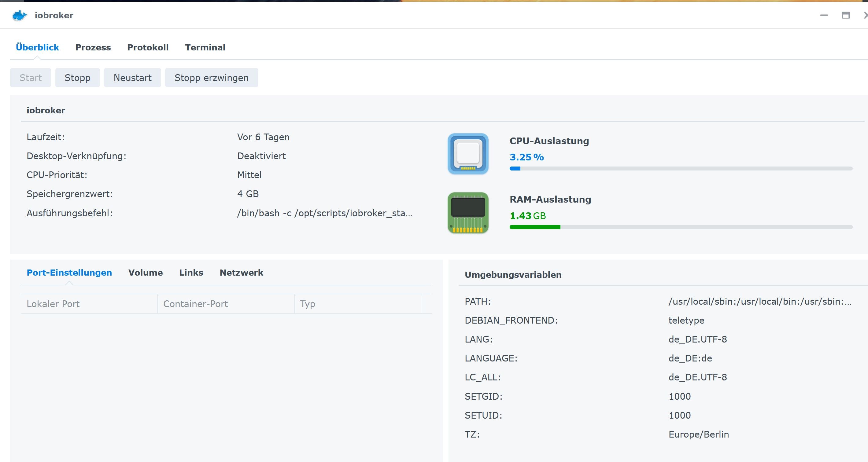Image resolution: width=868 pixels, height=462 pixels.
Task: Select the Port-Einstellungen tab
Action: pyautogui.click(x=69, y=273)
